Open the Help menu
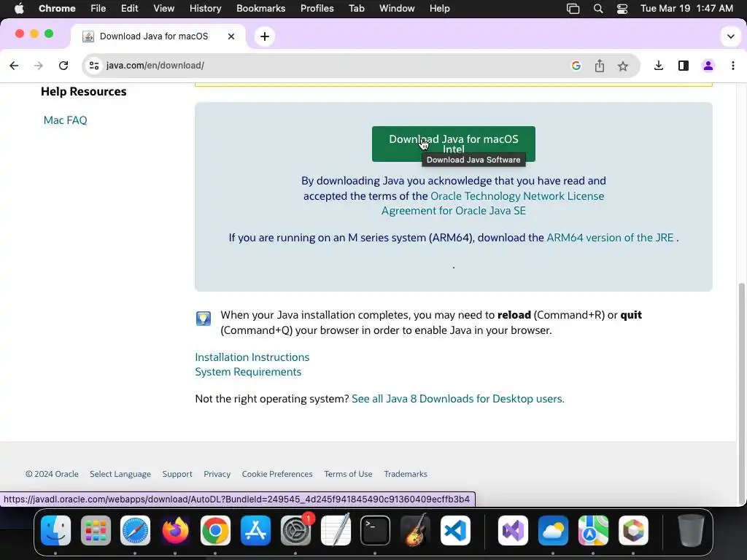 coord(439,9)
